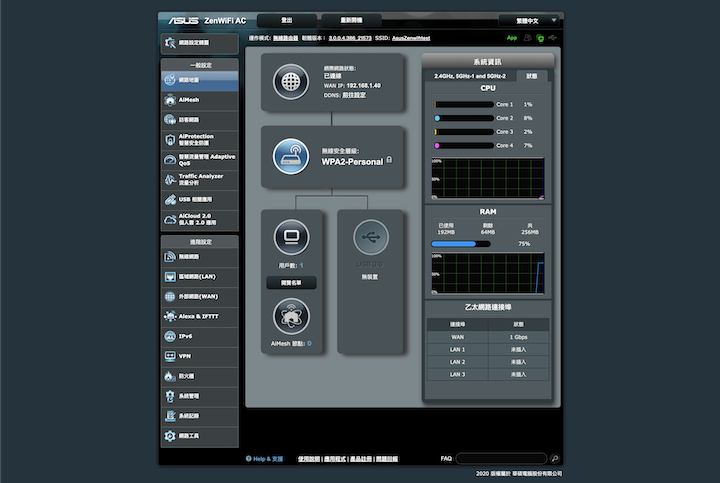
Task: Click the Core 4 CPU usage bar
Action: [464, 146]
